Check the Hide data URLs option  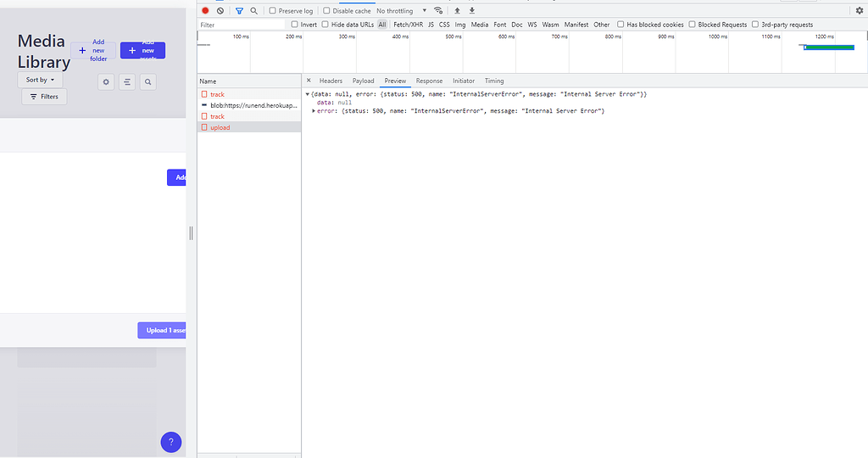[325, 25]
